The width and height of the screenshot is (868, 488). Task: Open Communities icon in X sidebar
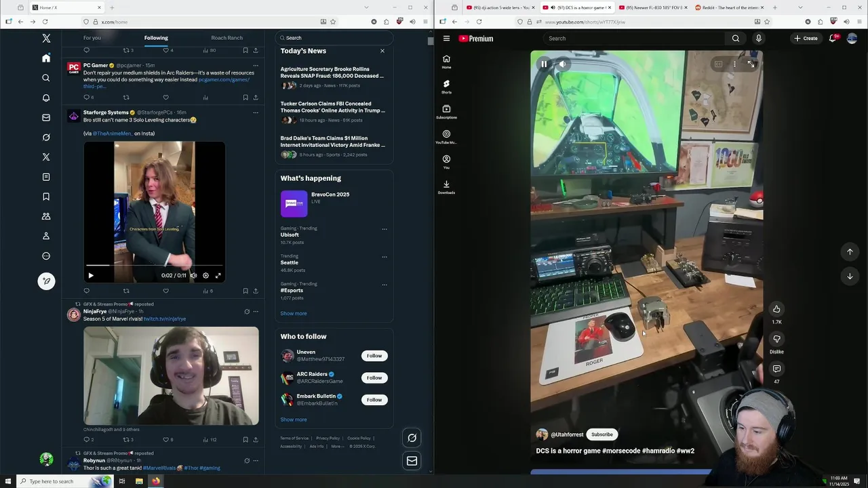pyautogui.click(x=46, y=216)
